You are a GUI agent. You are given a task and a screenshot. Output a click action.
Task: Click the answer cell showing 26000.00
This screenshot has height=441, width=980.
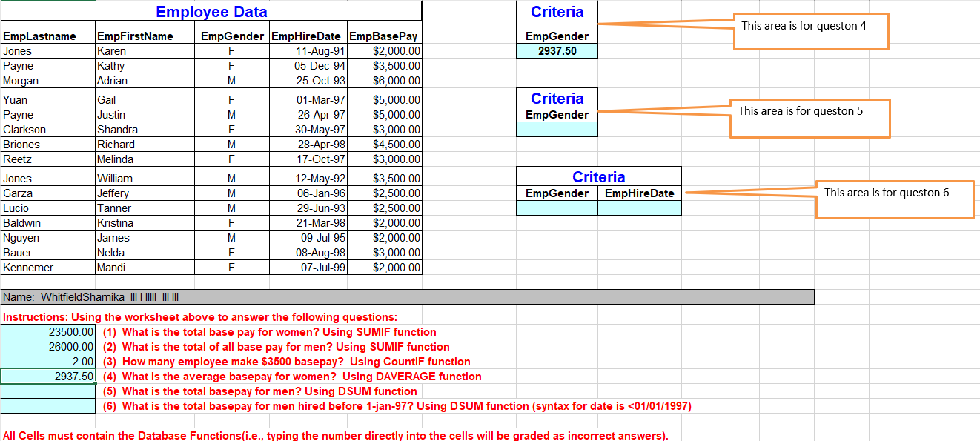47,346
